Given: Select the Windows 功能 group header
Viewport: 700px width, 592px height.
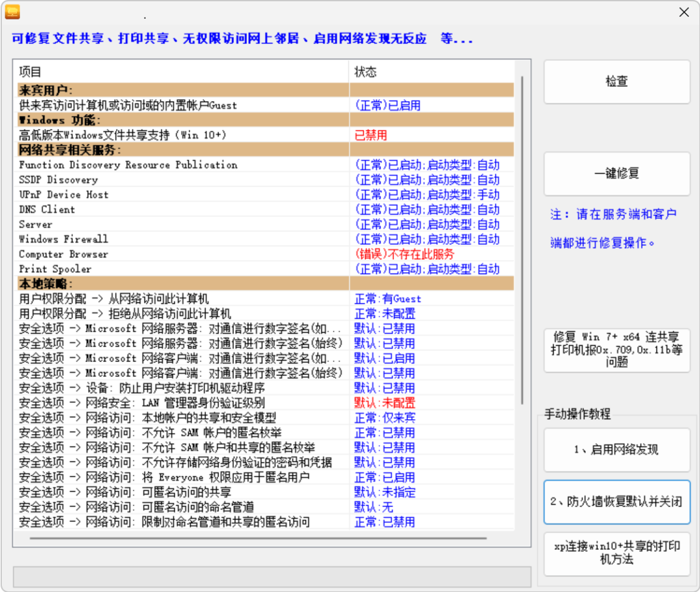Looking at the screenshot, I should 266,120.
